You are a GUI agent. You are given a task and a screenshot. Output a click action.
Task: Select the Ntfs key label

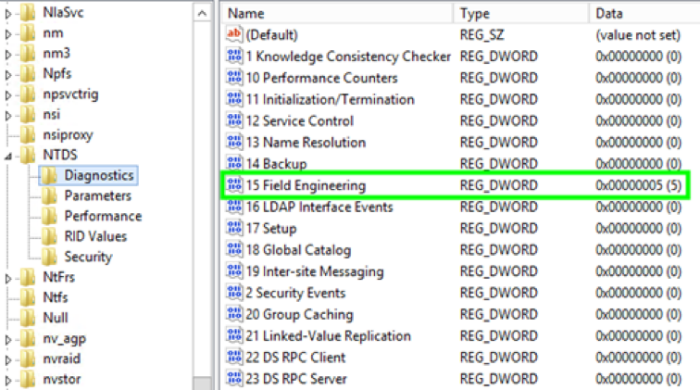tap(55, 297)
